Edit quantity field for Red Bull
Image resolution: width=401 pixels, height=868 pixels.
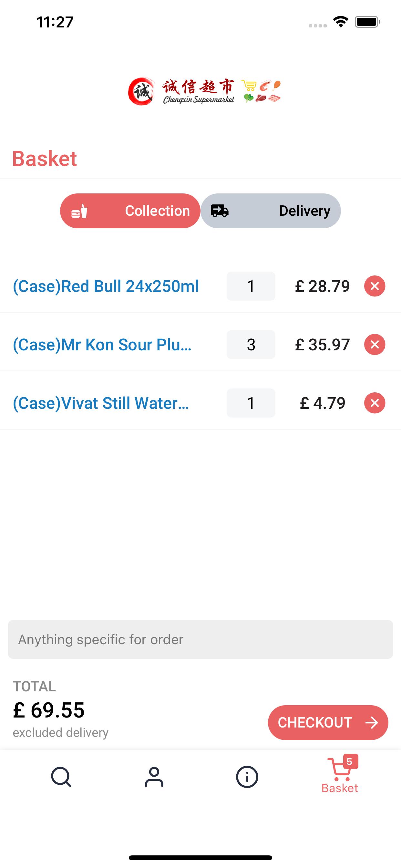point(251,286)
